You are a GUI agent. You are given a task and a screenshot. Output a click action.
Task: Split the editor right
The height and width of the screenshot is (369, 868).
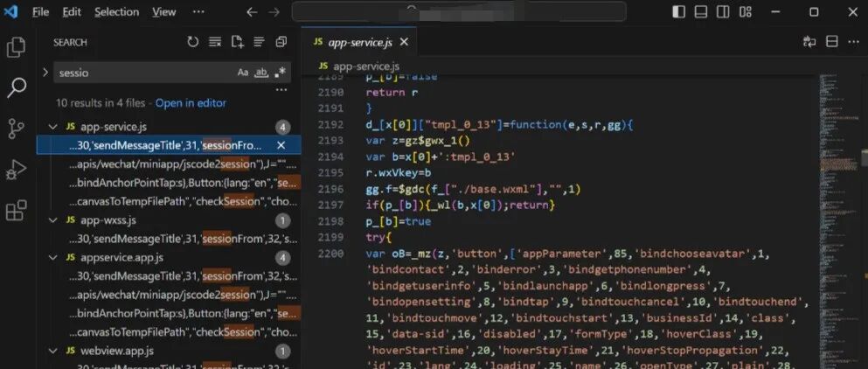pyautogui.click(x=831, y=42)
